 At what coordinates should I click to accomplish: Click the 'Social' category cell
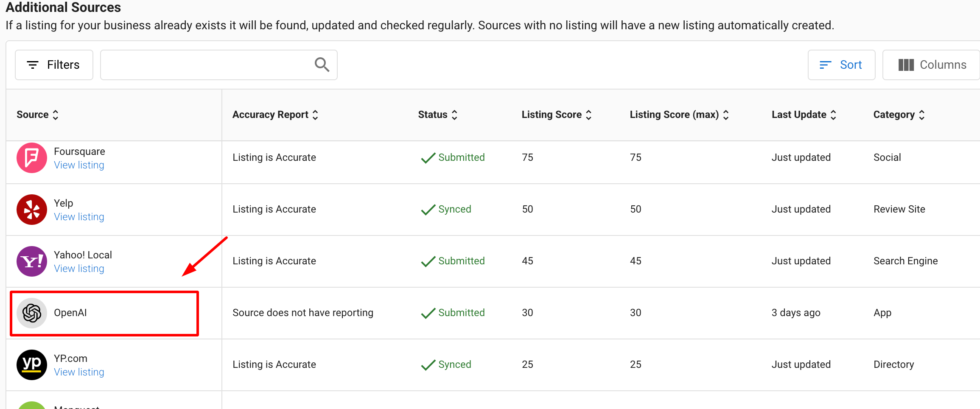pyautogui.click(x=887, y=157)
